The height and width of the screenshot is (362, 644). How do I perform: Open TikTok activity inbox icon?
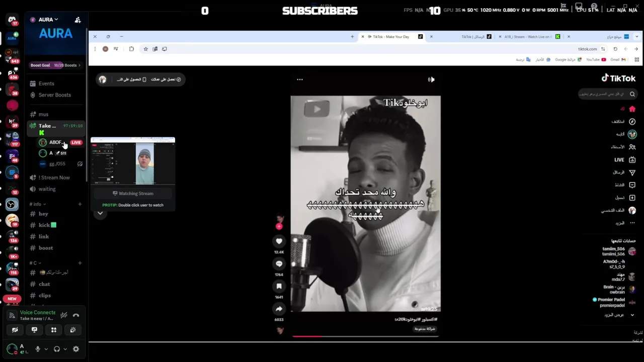632,185
